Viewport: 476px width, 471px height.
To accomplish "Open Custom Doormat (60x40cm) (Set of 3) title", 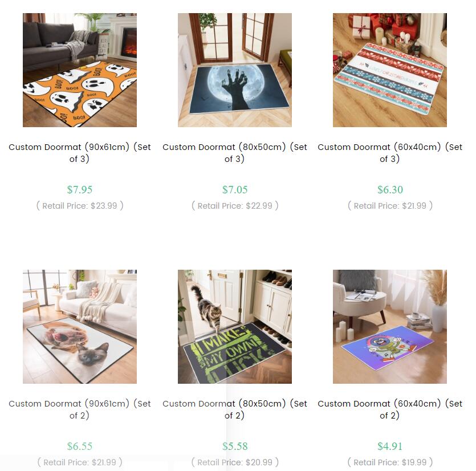I will click(390, 153).
